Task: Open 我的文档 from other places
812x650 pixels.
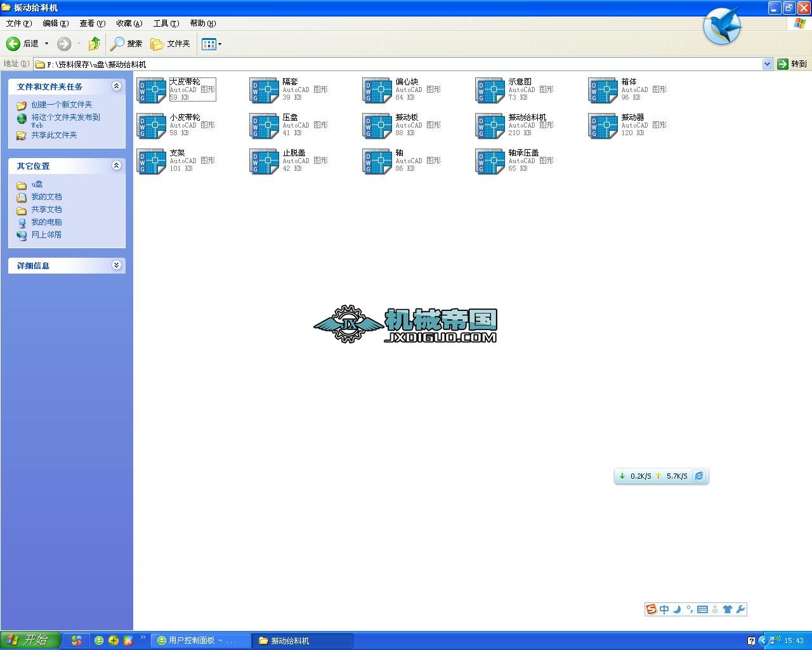Action: coord(46,197)
